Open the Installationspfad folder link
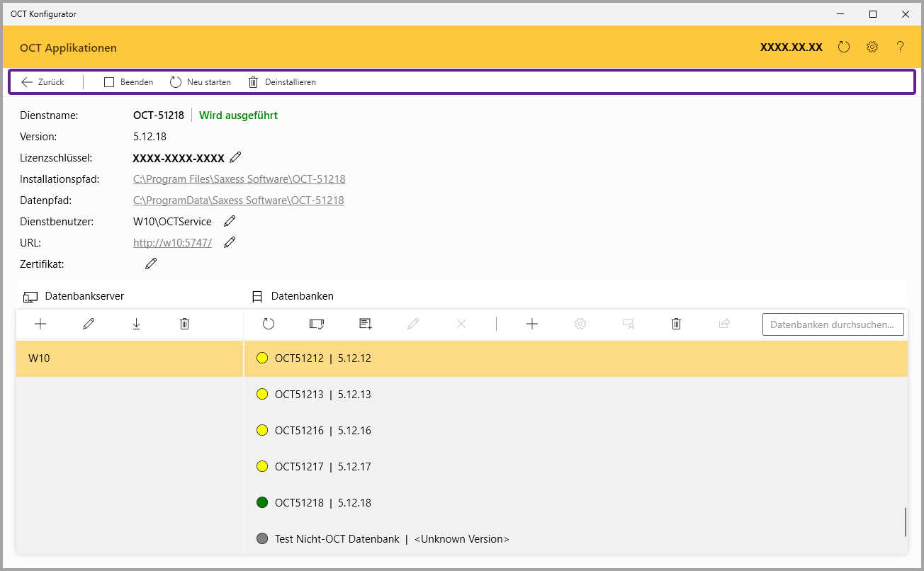 239,179
